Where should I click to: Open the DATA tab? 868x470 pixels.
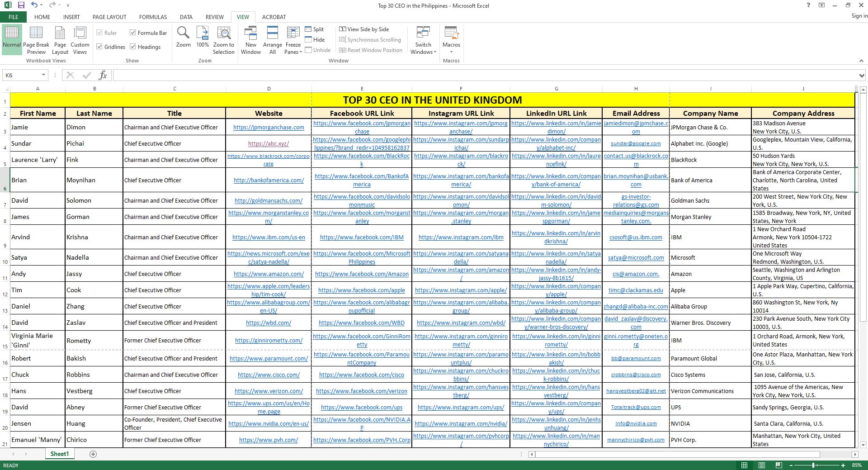(x=186, y=17)
